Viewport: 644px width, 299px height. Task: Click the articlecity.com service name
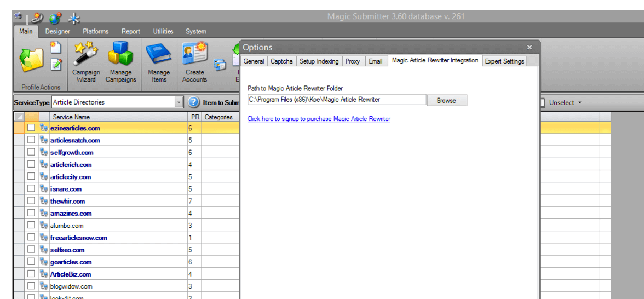click(x=71, y=177)
